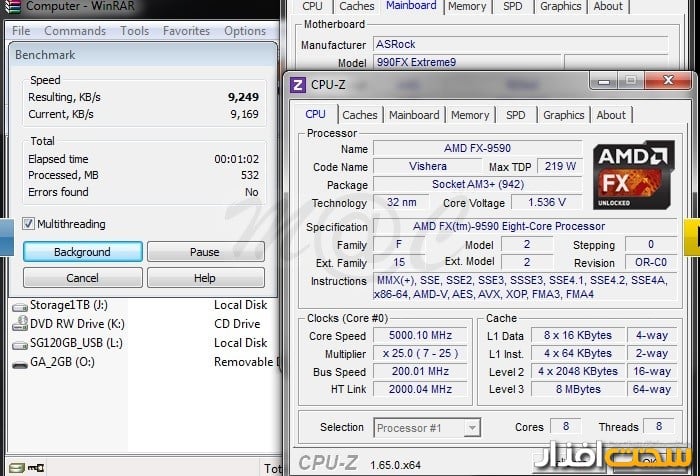The height and width of the screenshot is (476, 700).
Task: Open the File menu in WinRAR
Action: pyautogui.click(x=21, y=31)
